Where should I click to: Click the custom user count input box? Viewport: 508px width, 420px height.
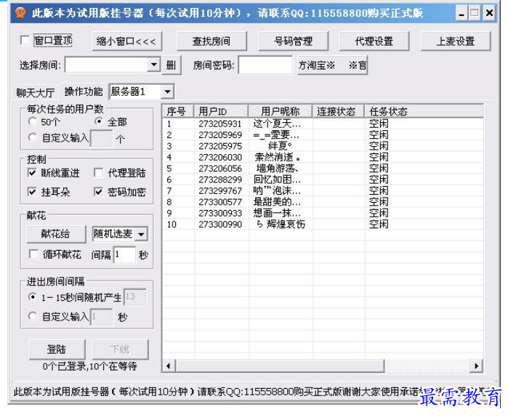(102, 138)
